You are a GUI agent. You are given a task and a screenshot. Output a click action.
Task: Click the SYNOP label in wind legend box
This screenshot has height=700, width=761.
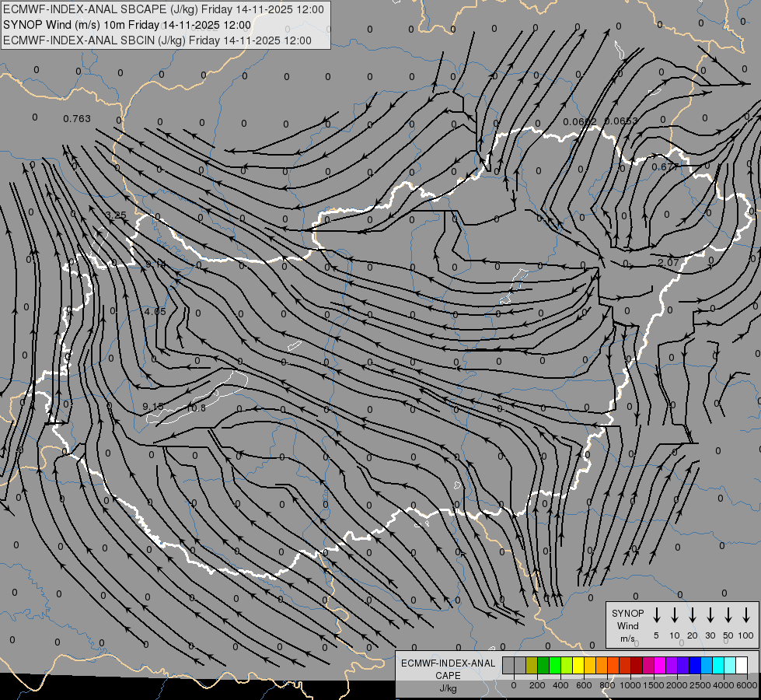(x=627, y=614)
